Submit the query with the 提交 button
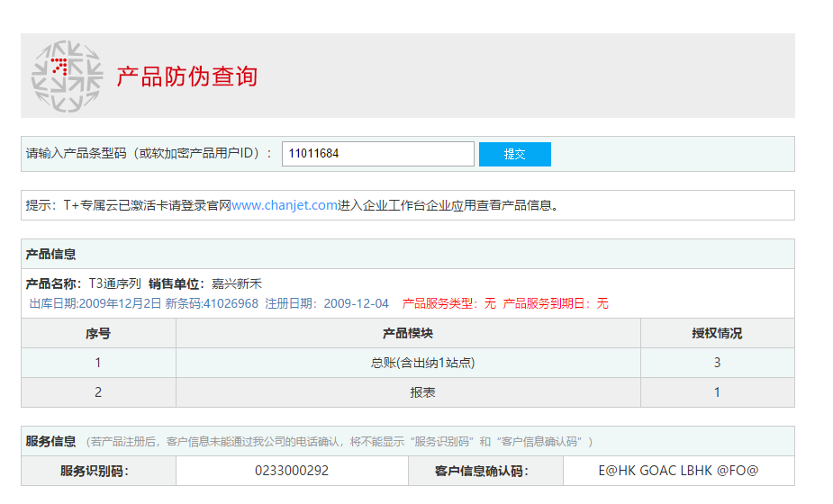The width and height of the screenshot is (833, 504). [515, 154]
